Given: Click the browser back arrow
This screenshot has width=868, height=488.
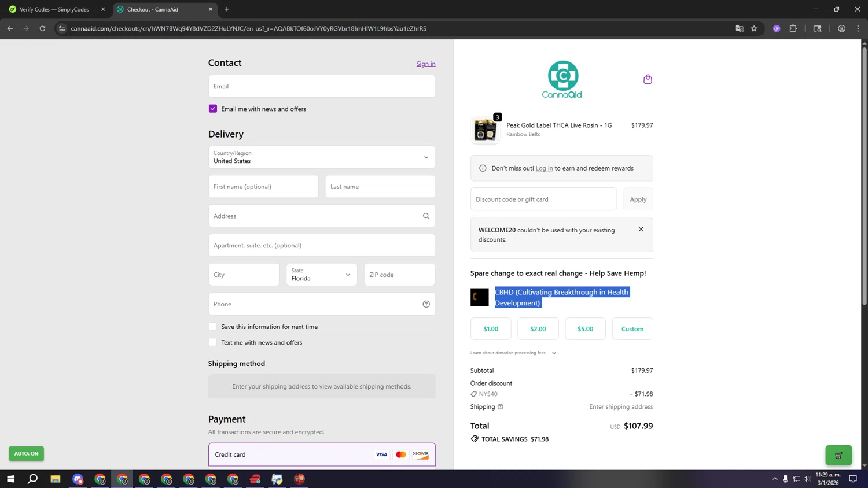Looking at the screenshot, I should coord(10,28).
